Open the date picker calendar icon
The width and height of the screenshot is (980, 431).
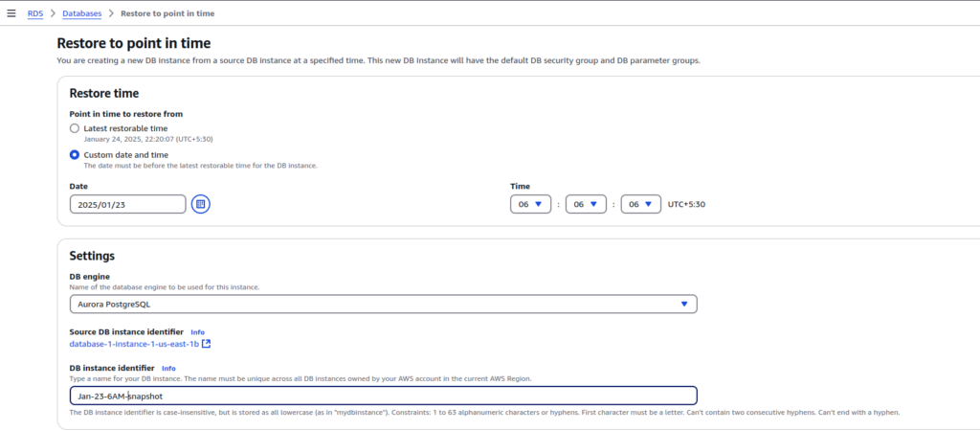pyautogui.click(x=200, y=204)
